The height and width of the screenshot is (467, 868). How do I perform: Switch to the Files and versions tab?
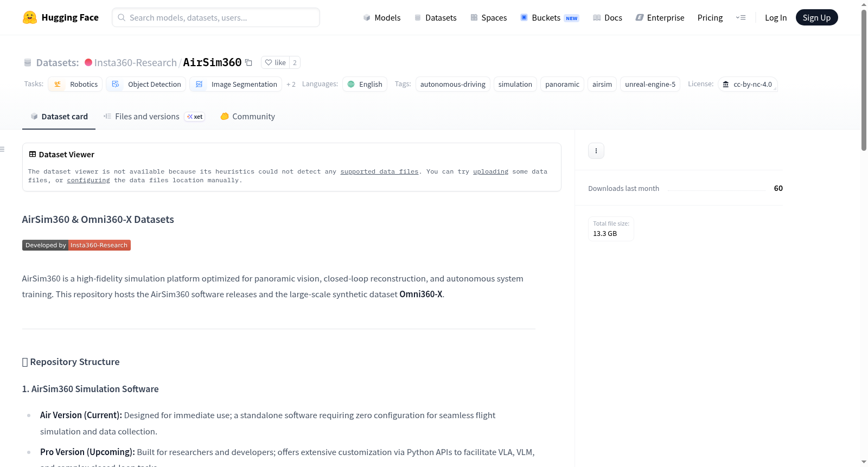154,117
